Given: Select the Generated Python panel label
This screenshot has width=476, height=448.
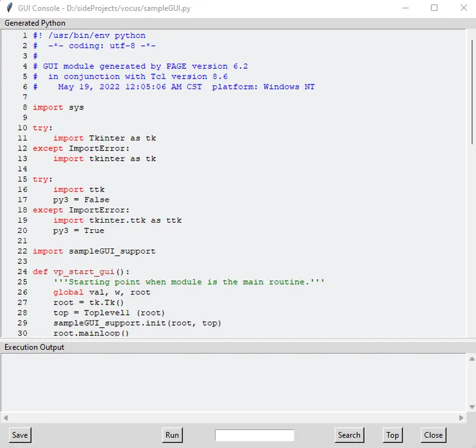Looking at the screenshot, I should pyautogui.click(x=35, y=23).
